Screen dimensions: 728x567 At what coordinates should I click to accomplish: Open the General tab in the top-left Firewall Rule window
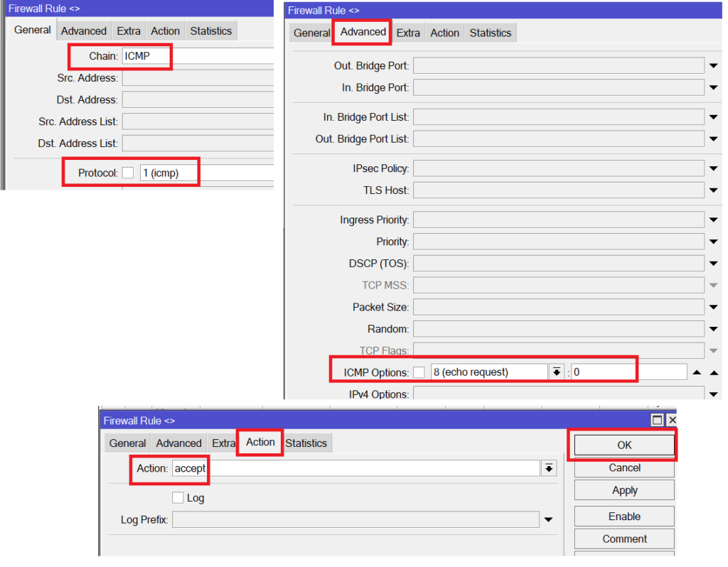point(32,30)
